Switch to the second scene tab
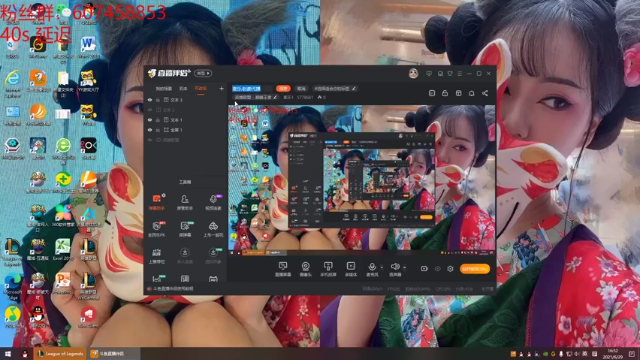This screenshot has height=360, width=640. [183, 88]
